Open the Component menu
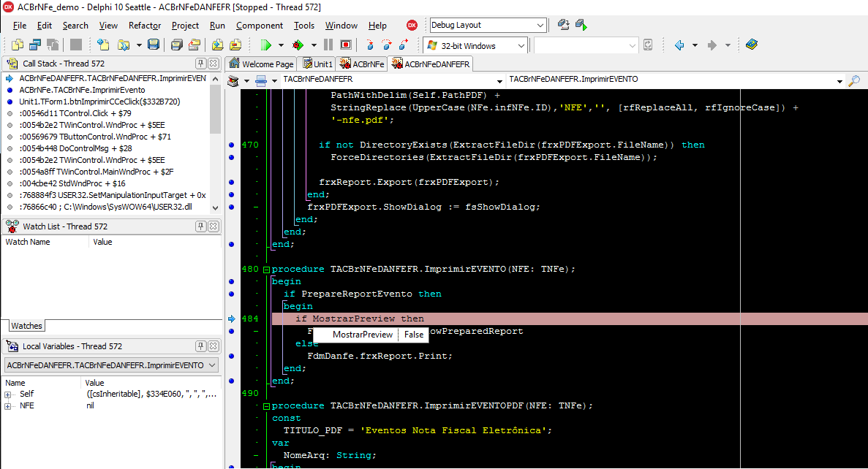The width and height of the screenshot is (868, 469). coord(259,26)
